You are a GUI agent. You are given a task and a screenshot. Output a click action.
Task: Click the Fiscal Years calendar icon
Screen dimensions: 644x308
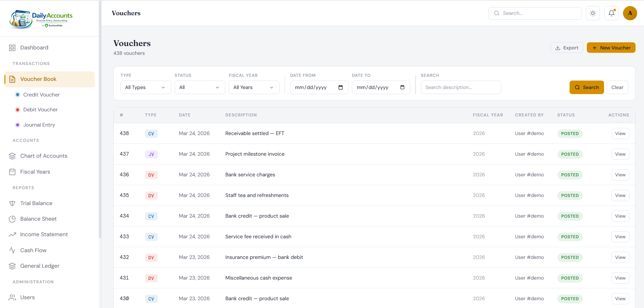(12, 172)
